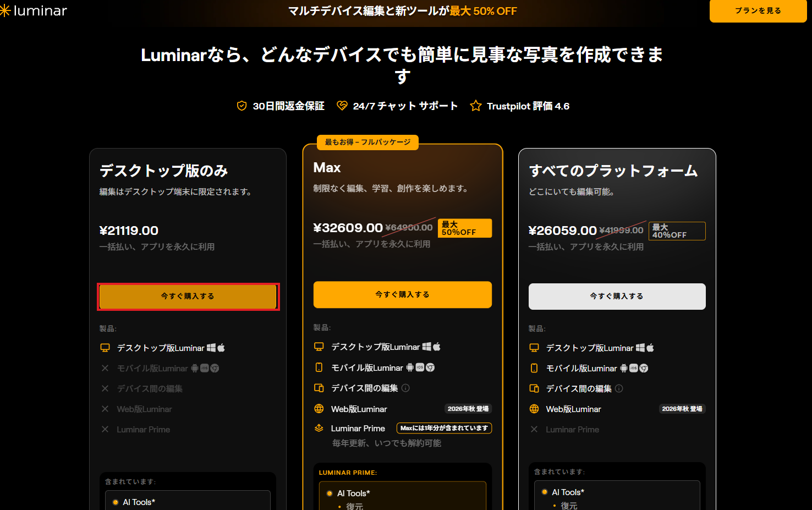Click the ¥26059.00 price
812x510 pixels.
(x=562, y=231)
